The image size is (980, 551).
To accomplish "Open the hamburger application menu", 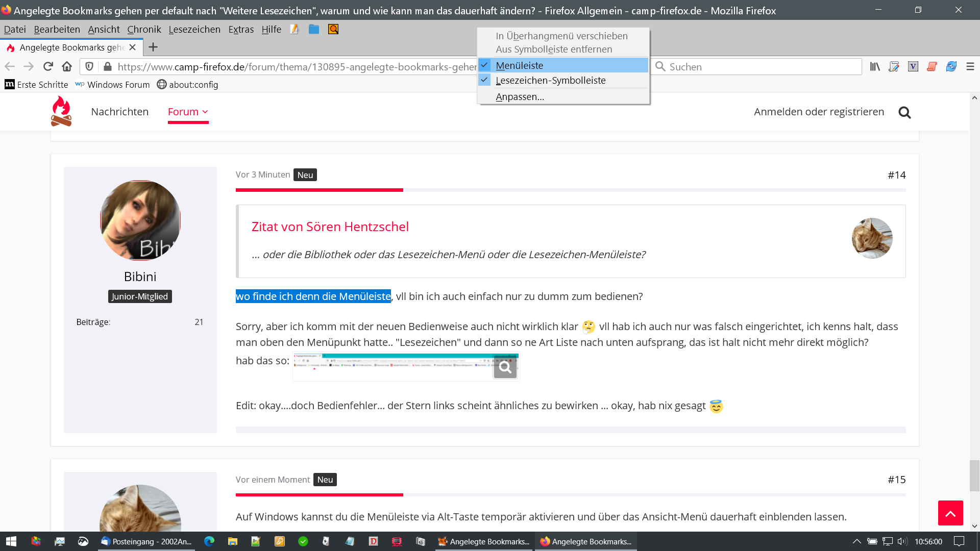I will tap(970, 67).
